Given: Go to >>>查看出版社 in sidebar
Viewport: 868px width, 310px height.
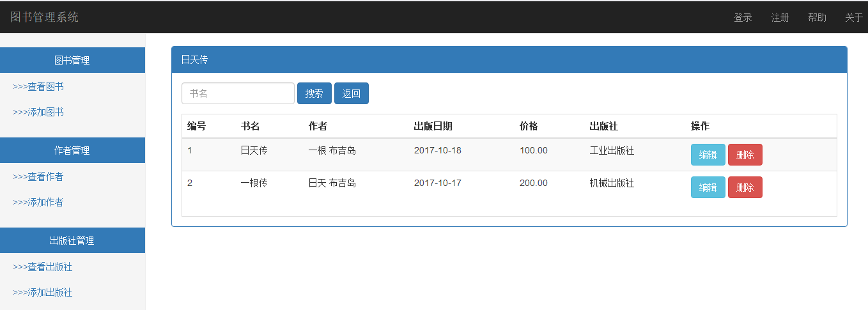Looking at the screenshot, I should point(43,267).
